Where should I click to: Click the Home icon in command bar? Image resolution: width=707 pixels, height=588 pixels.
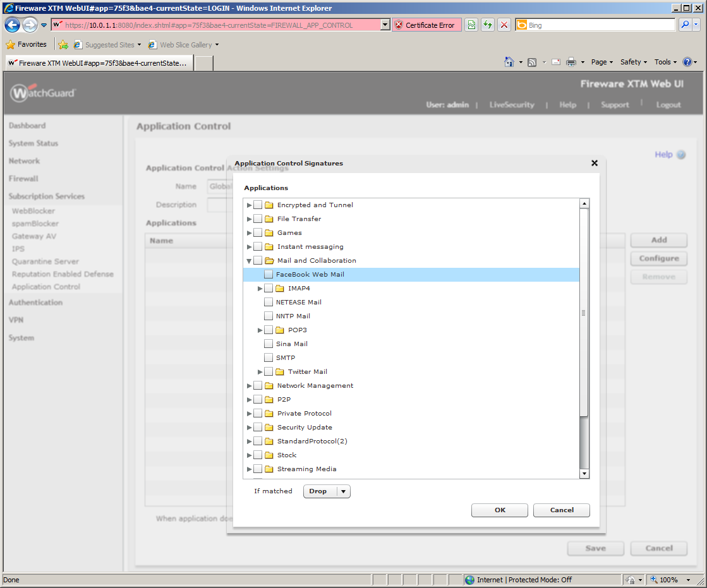point(509,62)
